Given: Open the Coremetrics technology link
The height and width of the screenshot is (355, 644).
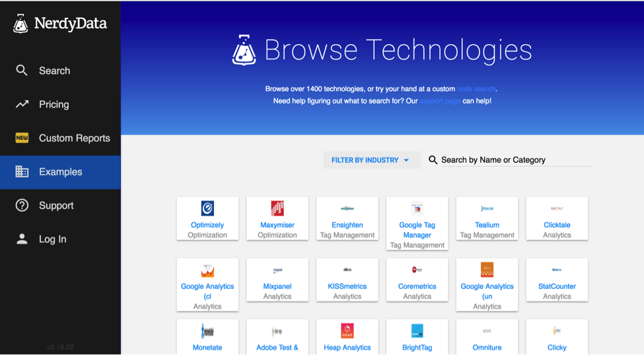Looking at the screenshot, I should [x=417, y=286].
